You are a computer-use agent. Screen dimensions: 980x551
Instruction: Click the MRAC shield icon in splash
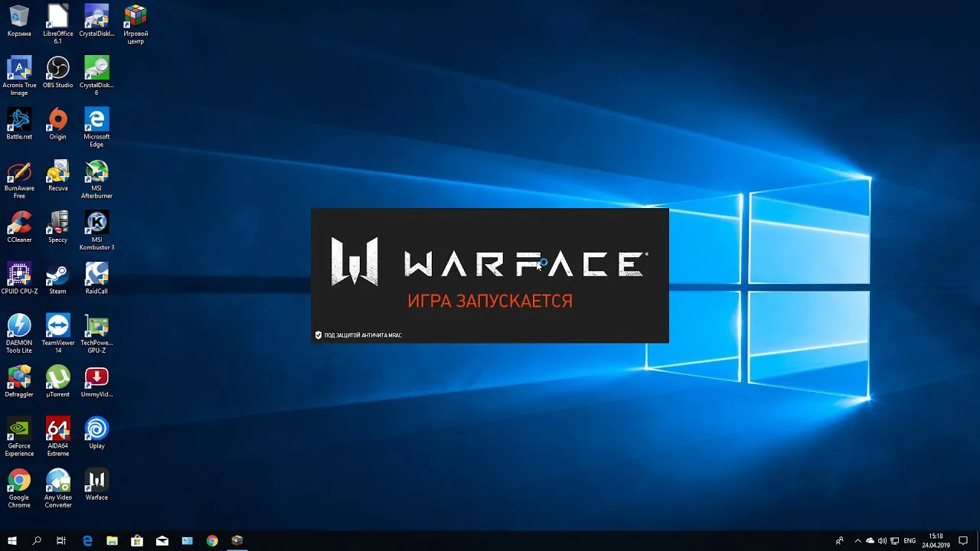[318, 335]
